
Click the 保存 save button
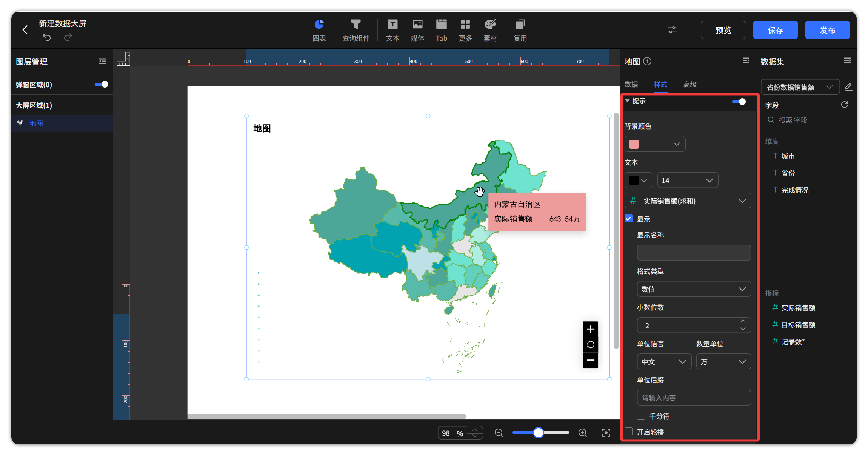pos(775,30)
